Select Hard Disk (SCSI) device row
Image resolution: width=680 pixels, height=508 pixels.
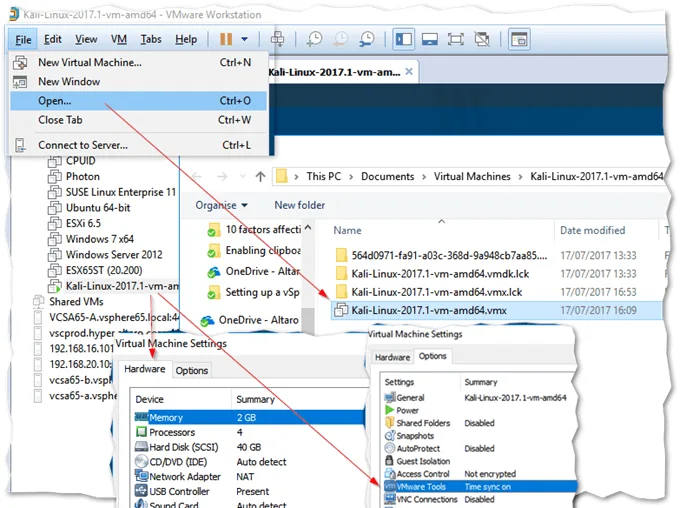[249, 447]
